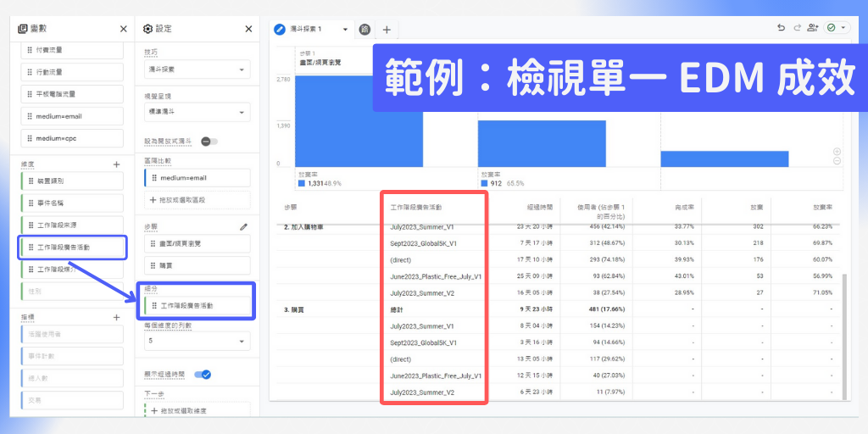Open the 漏斗探索 1 tab dropdown arrow
Image resolution: width=868 pixels, height=434 pixels.
pos(346,30)
